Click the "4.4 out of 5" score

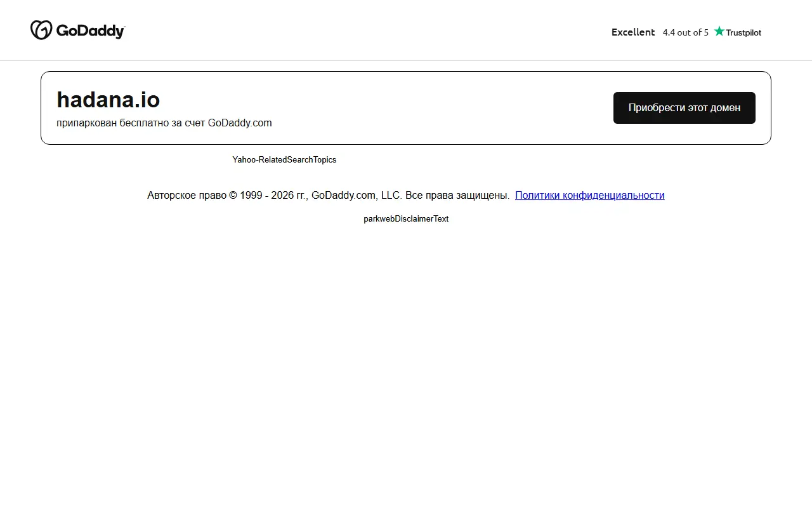pyautogui.click(x=686, y=32)
